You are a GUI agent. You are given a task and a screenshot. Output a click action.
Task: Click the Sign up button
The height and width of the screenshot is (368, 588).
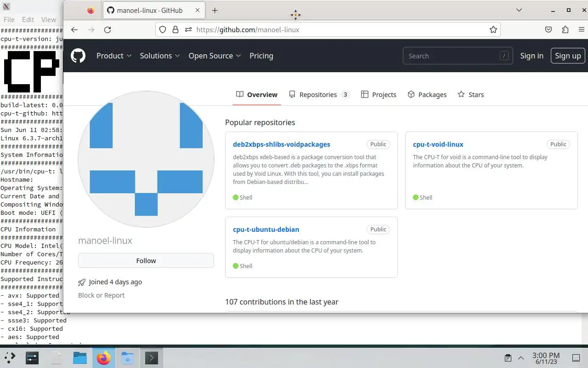pyautogui.click(x=568, y=56)
